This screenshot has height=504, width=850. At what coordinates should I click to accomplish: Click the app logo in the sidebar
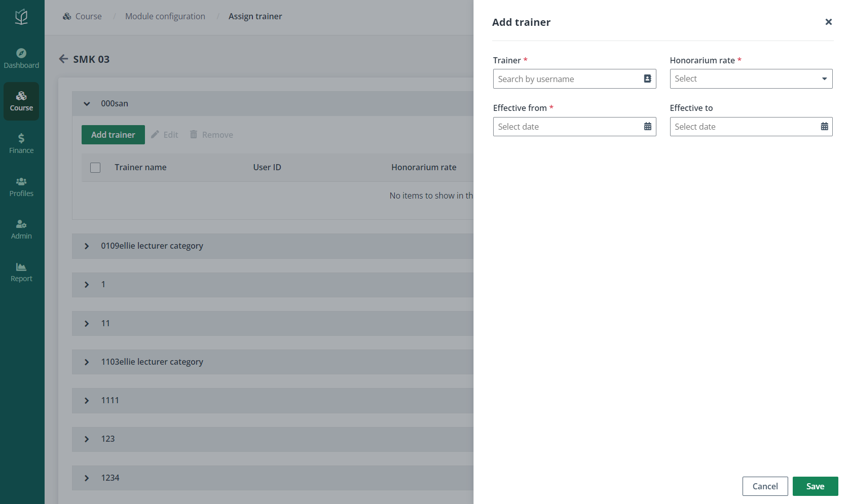click(x=21, y=17)
